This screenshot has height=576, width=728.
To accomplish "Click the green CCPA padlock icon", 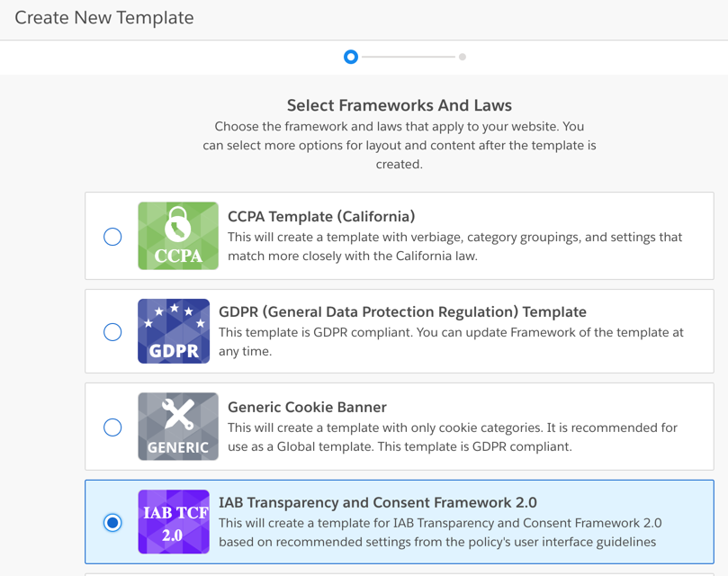I will click(x=178, y=236).
